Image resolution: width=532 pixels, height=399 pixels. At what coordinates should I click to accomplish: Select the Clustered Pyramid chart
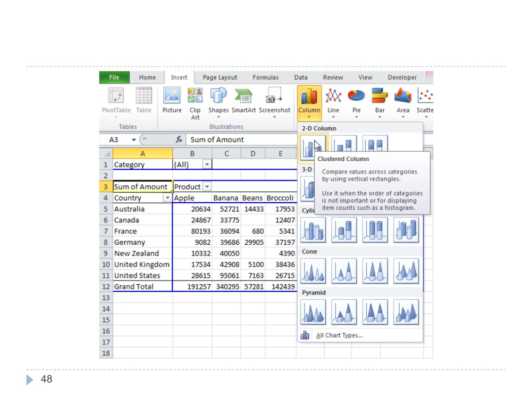click(x=313, y=312)
